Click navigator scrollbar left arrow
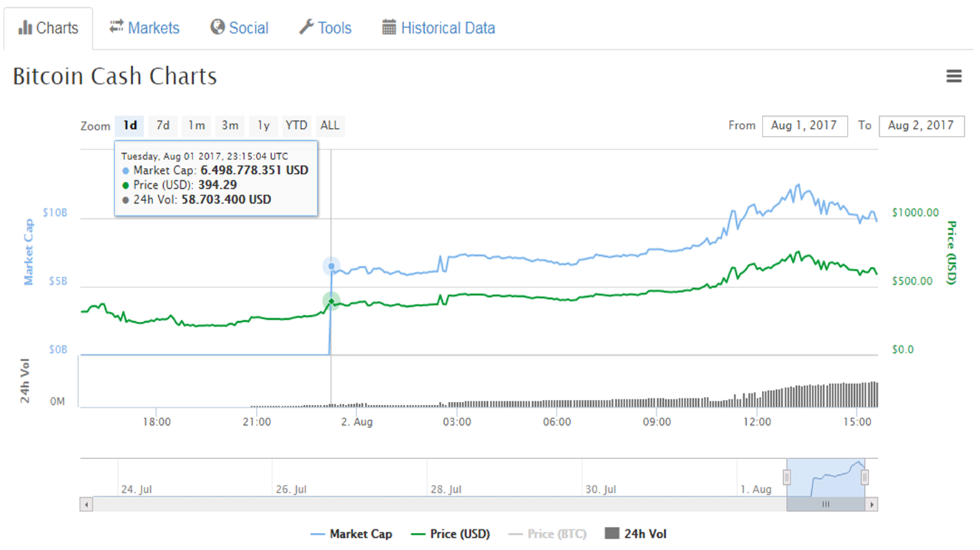Image resolution: width=980 pixels, height=550 pixels. (x=87, y=504)
